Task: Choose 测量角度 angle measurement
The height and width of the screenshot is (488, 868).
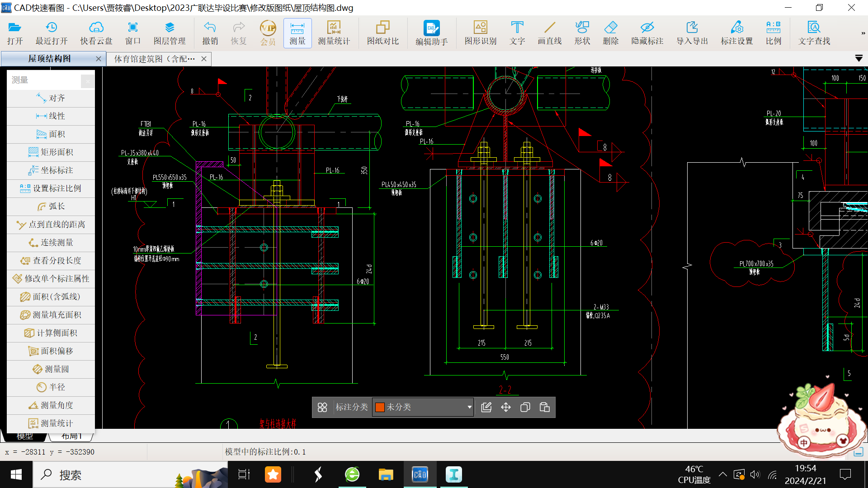Action: click(51, 405)
